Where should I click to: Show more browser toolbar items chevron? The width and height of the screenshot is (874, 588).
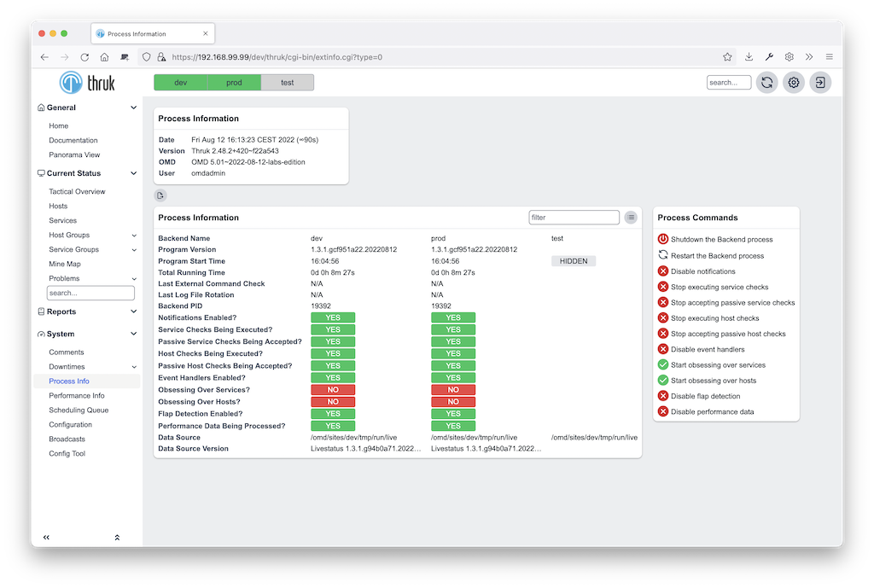[x=809, y=57]
